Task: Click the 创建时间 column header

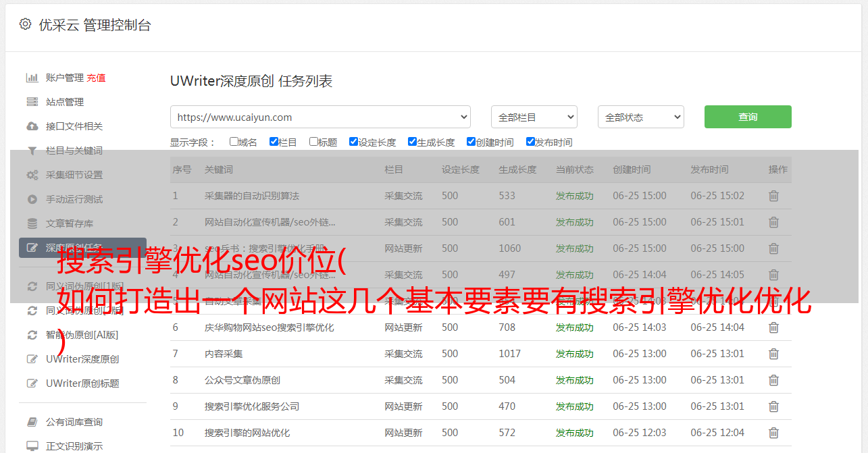Action: 632,169
